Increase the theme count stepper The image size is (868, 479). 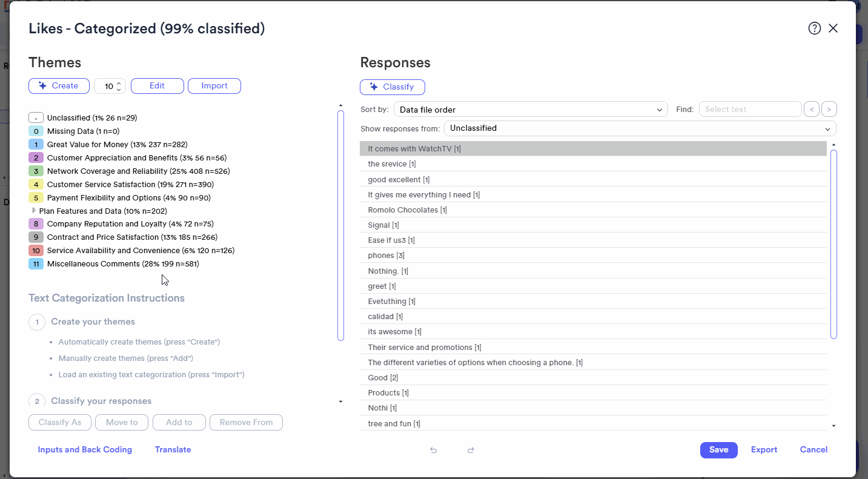click(x=119, y=83)
